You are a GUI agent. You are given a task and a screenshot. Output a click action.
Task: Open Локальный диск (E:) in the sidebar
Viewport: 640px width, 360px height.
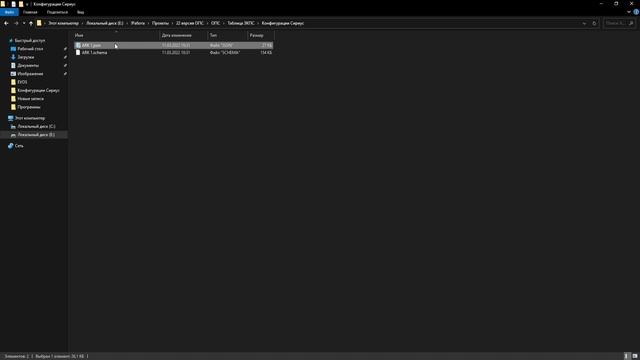click(36, 135)
